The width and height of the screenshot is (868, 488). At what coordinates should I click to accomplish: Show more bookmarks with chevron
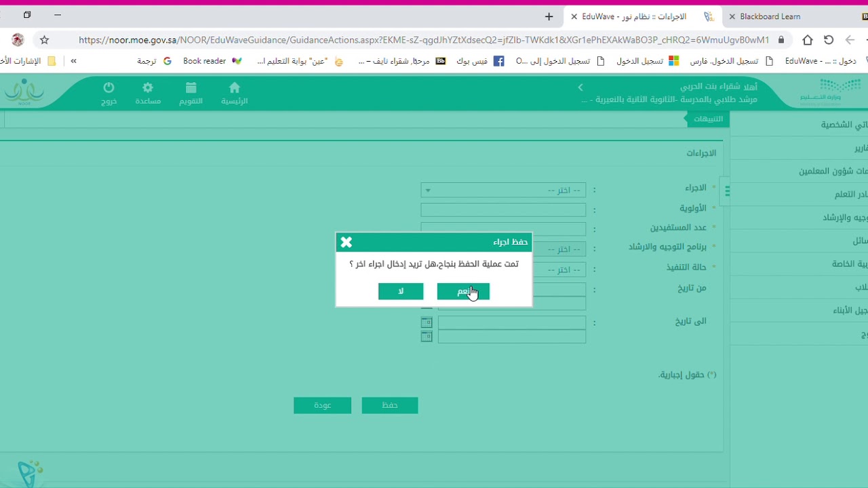73,61
